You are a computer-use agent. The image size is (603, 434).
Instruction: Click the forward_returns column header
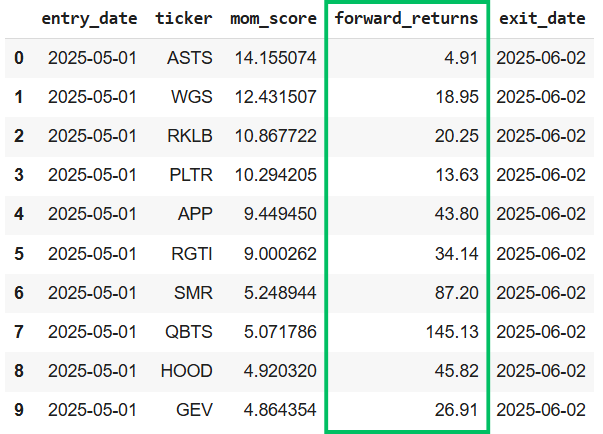[x=406, y=18]
